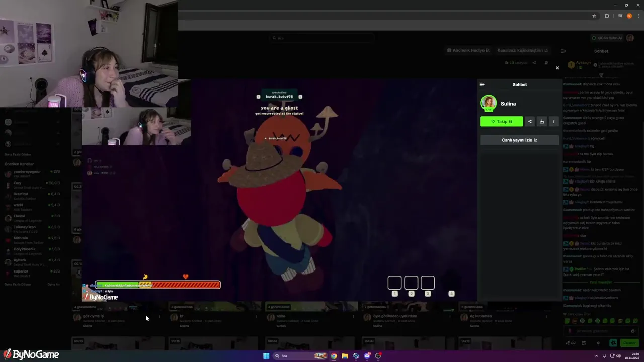Open File Explorer from the taskbar
The image size is (644, 362).
[345, 356]
